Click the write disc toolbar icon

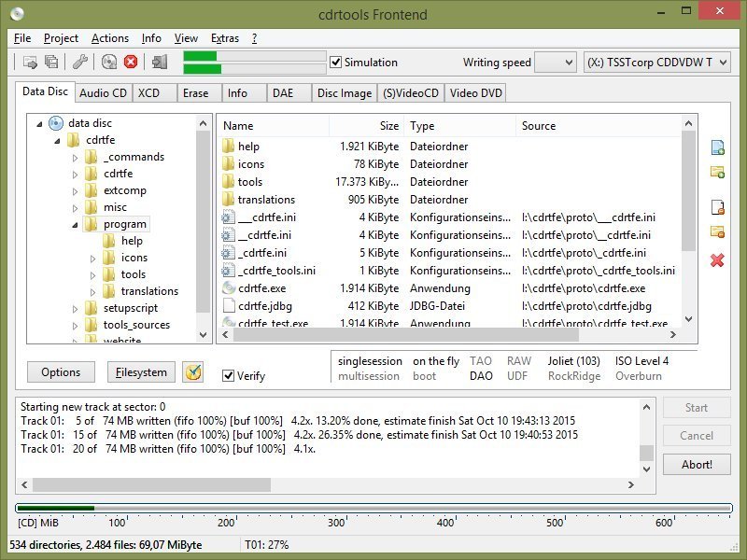[111, 62]
